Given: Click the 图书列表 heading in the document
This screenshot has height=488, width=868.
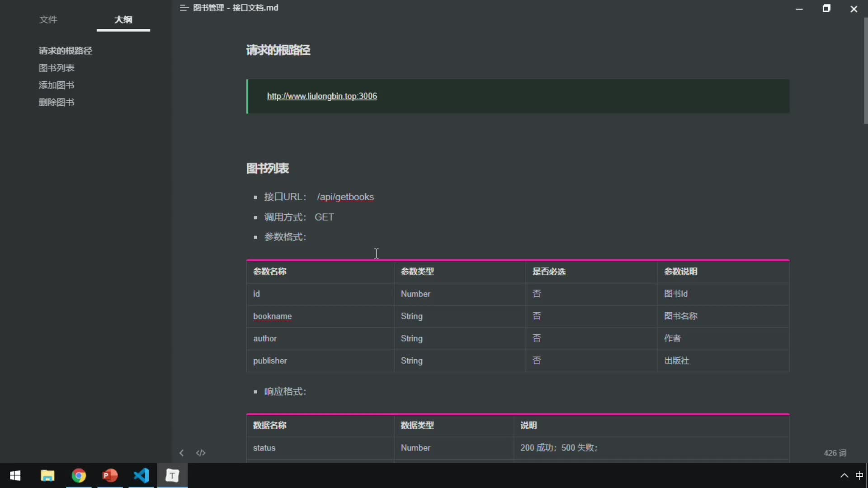Looking at the screenshot, I should click(x=268, y=169).
